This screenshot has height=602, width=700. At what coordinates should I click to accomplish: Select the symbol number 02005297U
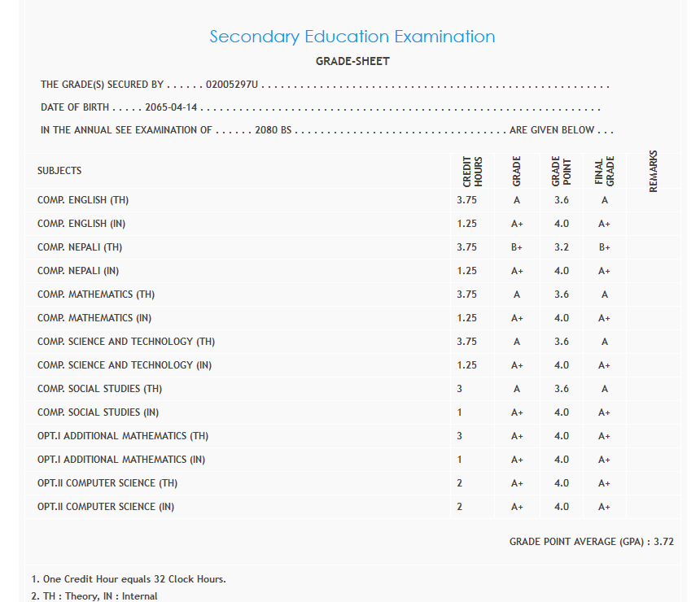(x=232, y=85)
